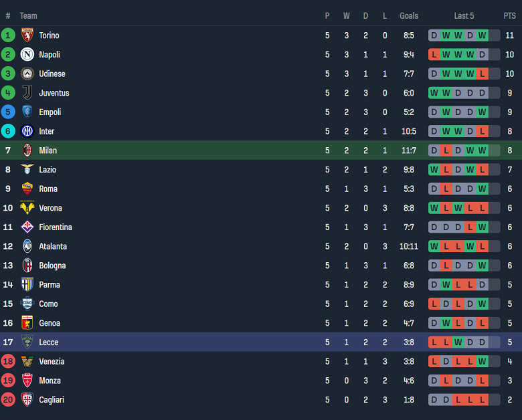
Task: Open the Udinese team link
Action: point(52,74)
